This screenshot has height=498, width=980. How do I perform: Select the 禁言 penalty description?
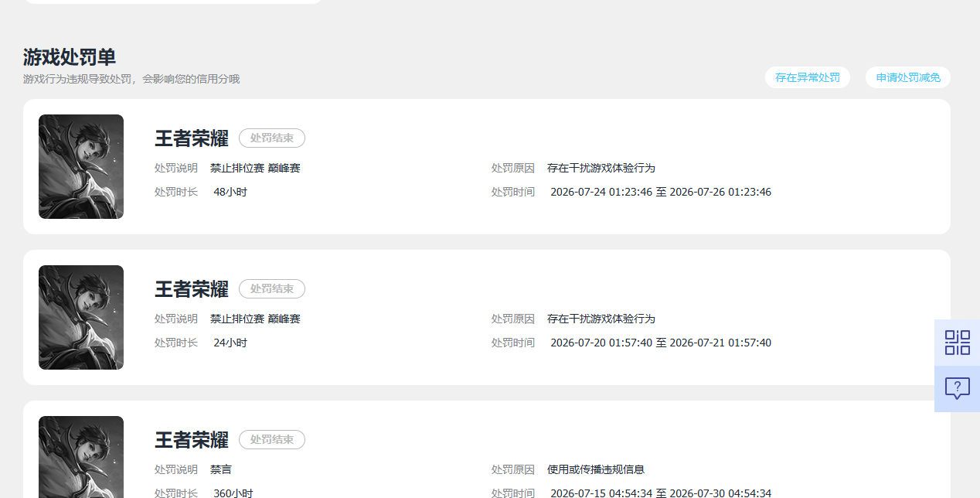click(221, 469)
